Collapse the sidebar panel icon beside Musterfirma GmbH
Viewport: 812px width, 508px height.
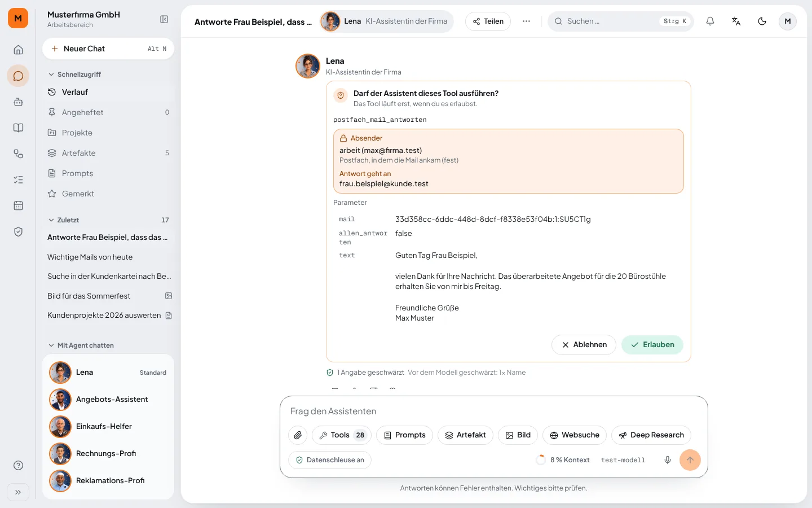click(x=164, y=19)
